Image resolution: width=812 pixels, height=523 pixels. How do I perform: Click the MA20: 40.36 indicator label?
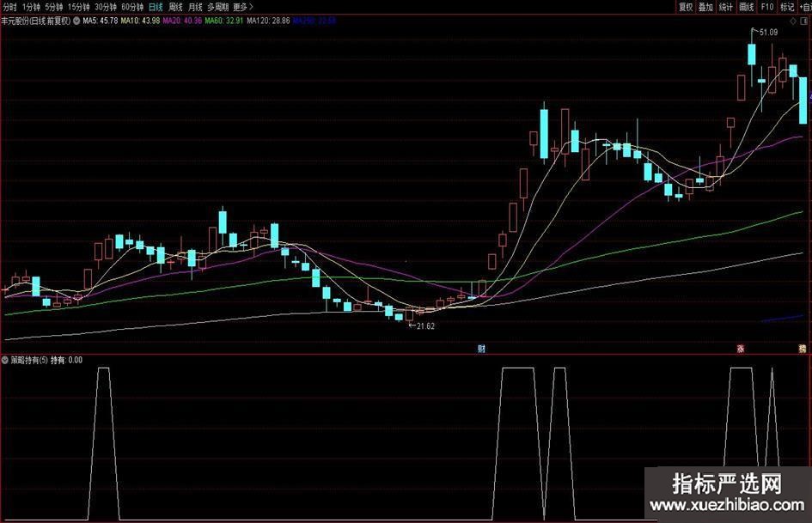click(x=182, y=21)
